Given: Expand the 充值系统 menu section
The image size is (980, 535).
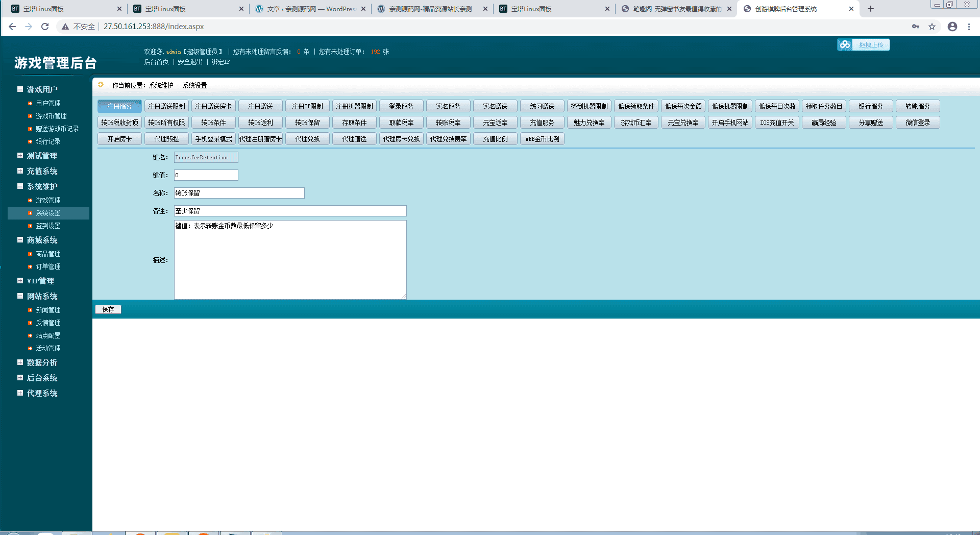Looking at the screenshot, I should [x=20, y=171].
